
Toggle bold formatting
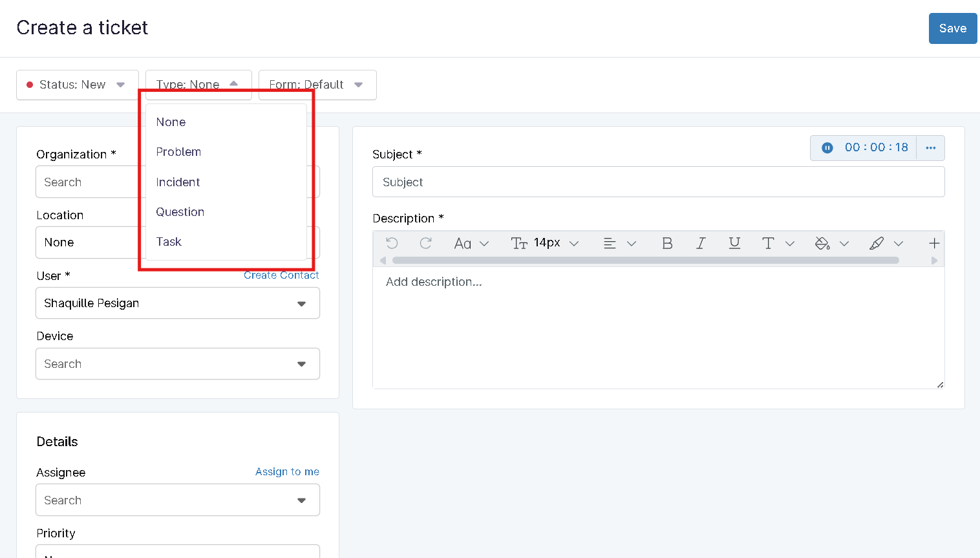(667, 243)
